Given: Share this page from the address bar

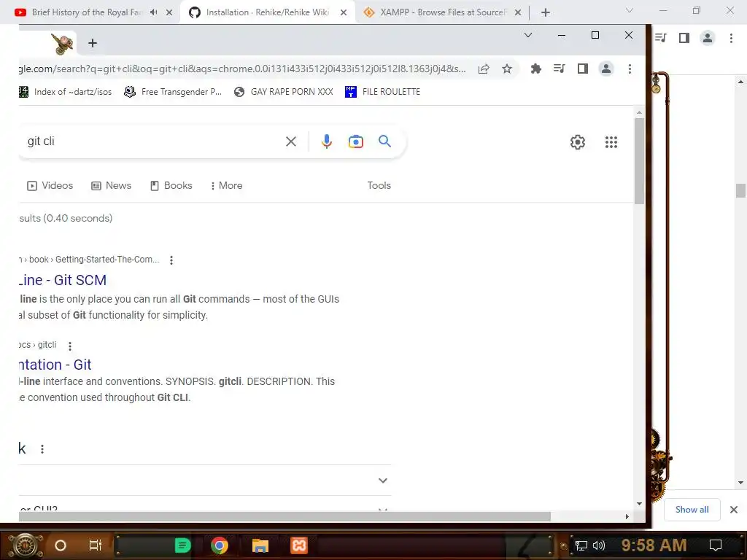Looking at the screenshot, I should coord(484,69).
